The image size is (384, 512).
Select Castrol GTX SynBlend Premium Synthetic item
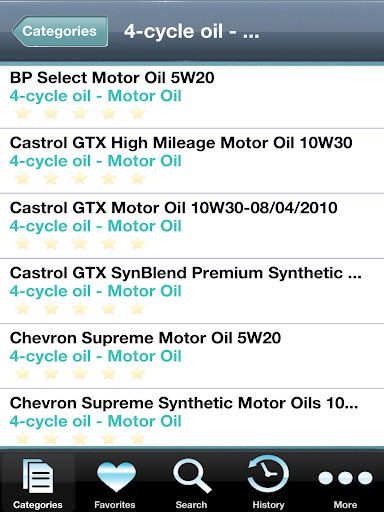[x=192, y=291]
